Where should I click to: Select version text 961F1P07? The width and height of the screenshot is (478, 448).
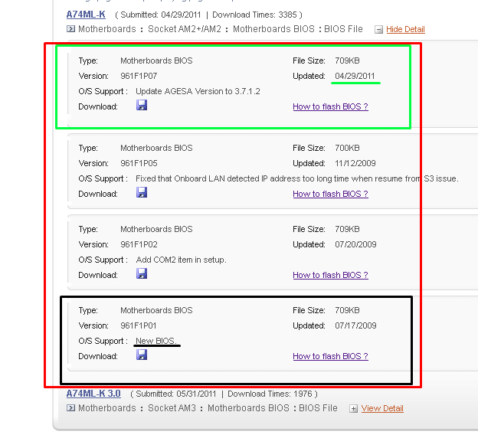139,76
